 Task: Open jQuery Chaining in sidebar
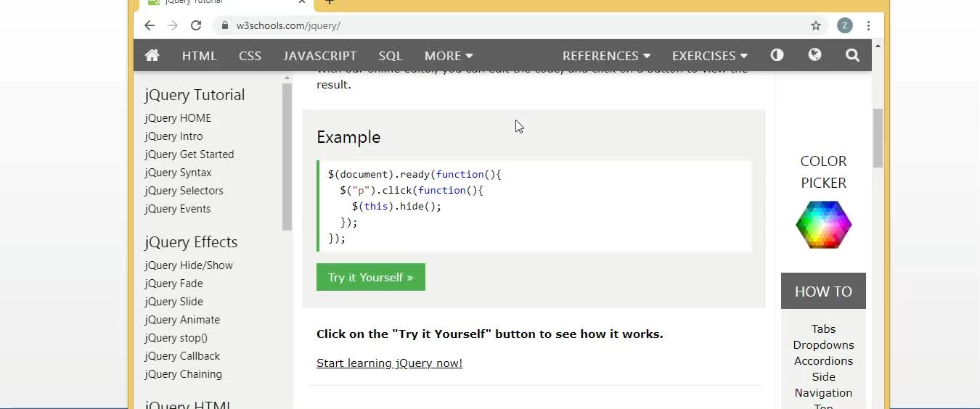coord(183,373)
